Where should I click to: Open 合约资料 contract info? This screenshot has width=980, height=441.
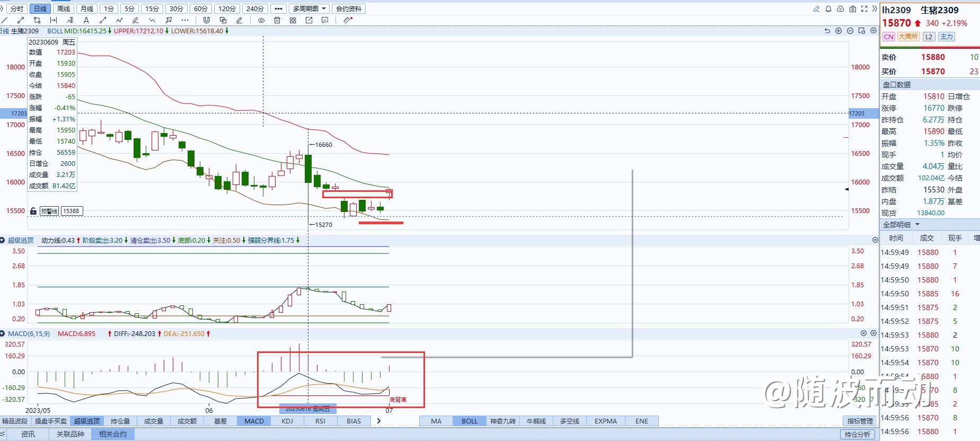point(349,9)
